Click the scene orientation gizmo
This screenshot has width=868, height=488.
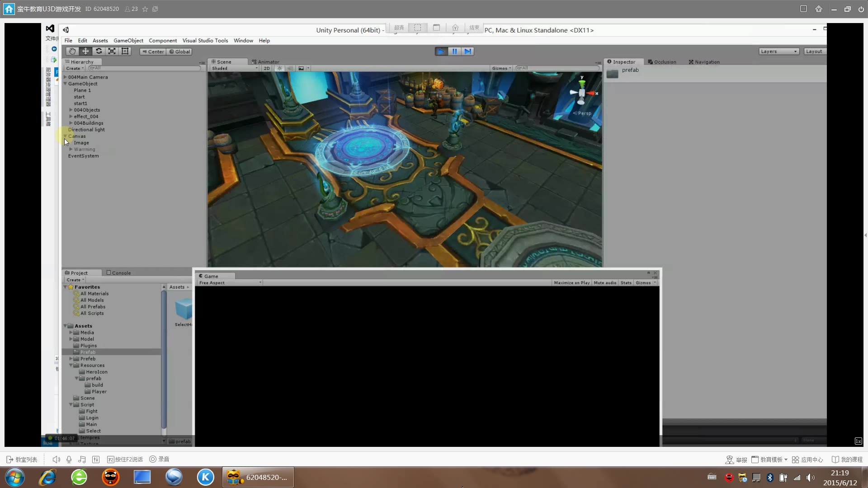click(582, 93)
